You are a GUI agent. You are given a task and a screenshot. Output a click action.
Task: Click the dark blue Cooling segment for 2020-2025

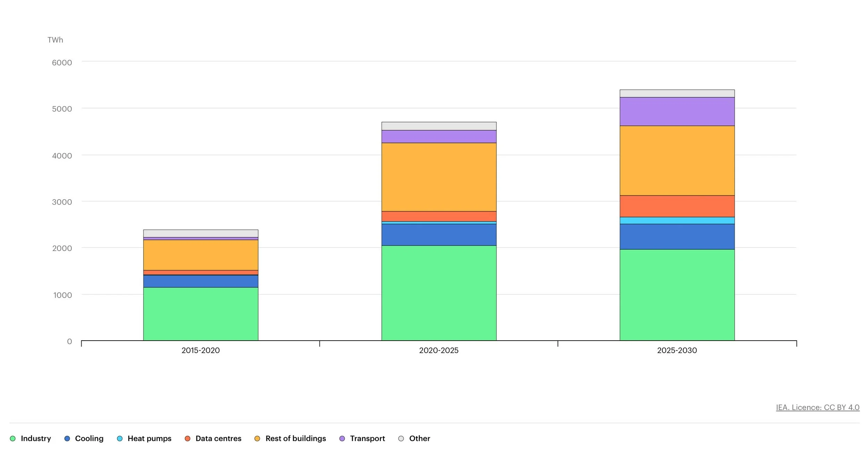pyautogui.click(x=439, y=235)
